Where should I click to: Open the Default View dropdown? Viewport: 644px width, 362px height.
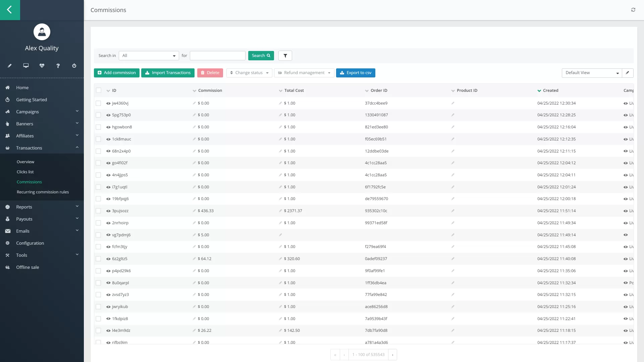(591, 73)
